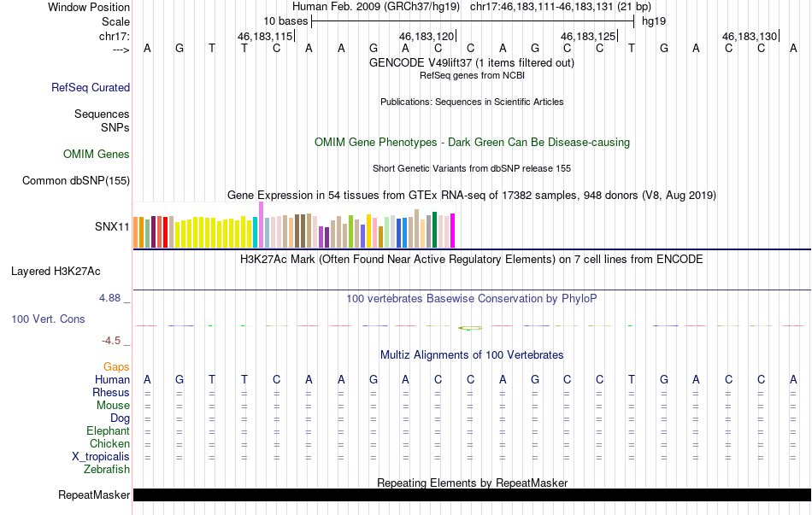Viewport: 812px width, 515px height.
Task: Click the Layered H3K27Ac track label
Action: [x=56, y=272]
